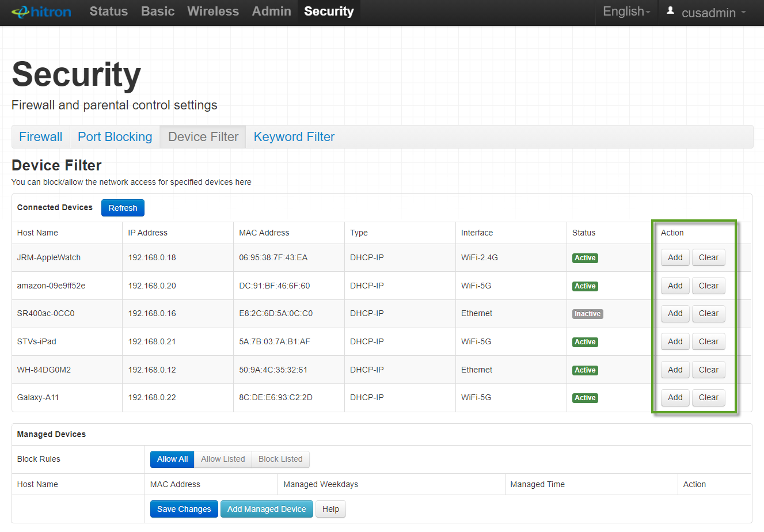Image resolution: width=764 pixels, height=532 pixels.
Task: Open the Security menu
Action: coord(329,12)
